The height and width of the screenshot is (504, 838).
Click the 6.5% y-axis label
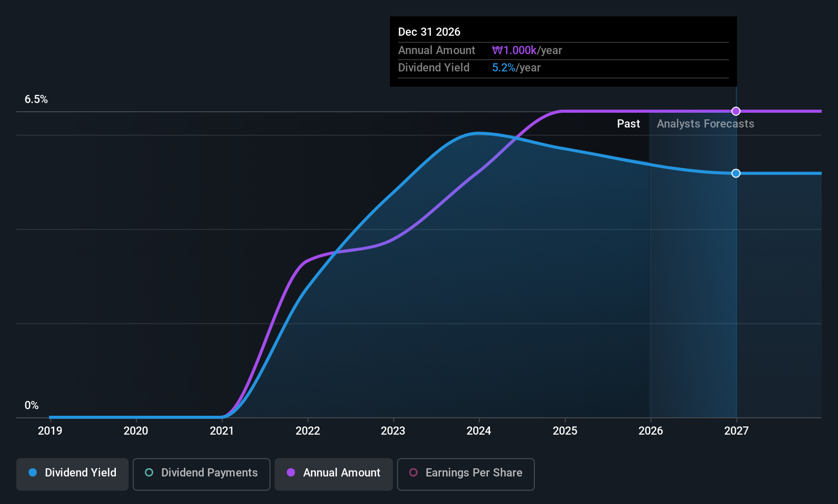(36, 99)
